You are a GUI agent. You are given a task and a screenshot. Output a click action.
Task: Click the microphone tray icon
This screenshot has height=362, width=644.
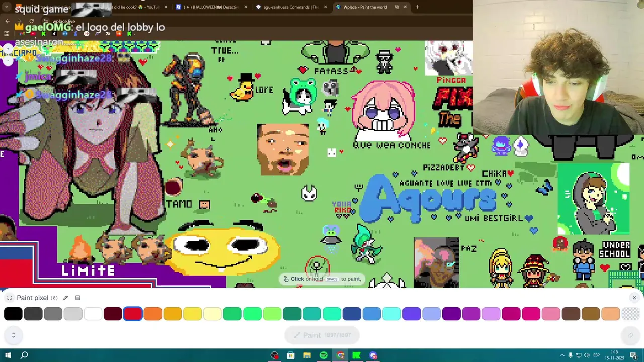pos(570,355)
